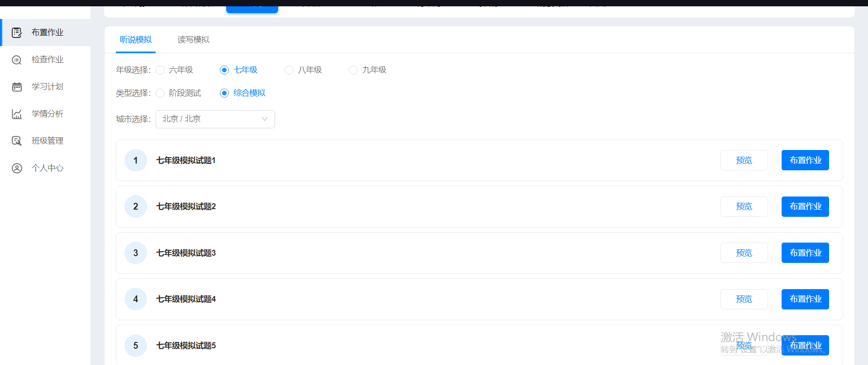Go to 学习计划 menu item

pos(45,87)
